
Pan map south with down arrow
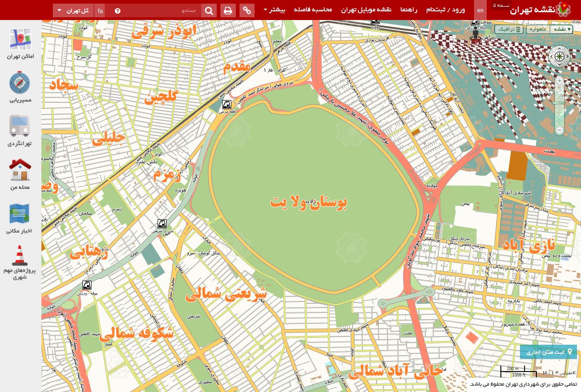(x=560, y=65)
